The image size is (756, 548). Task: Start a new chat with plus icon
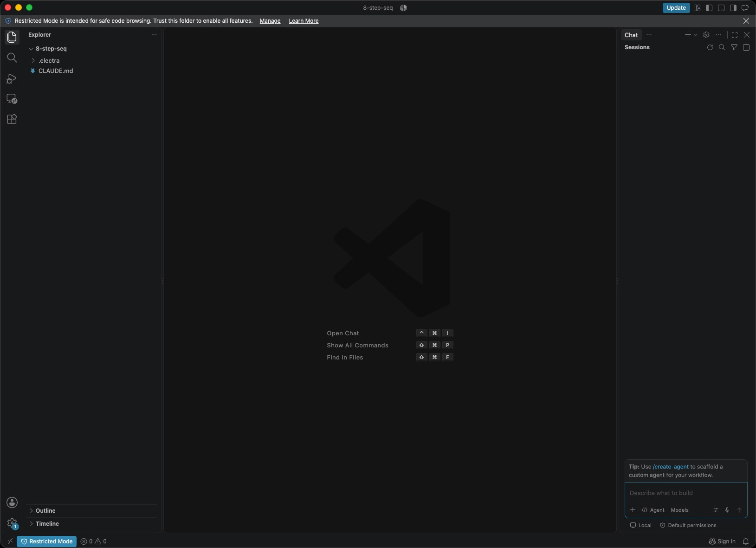point(688,35)
